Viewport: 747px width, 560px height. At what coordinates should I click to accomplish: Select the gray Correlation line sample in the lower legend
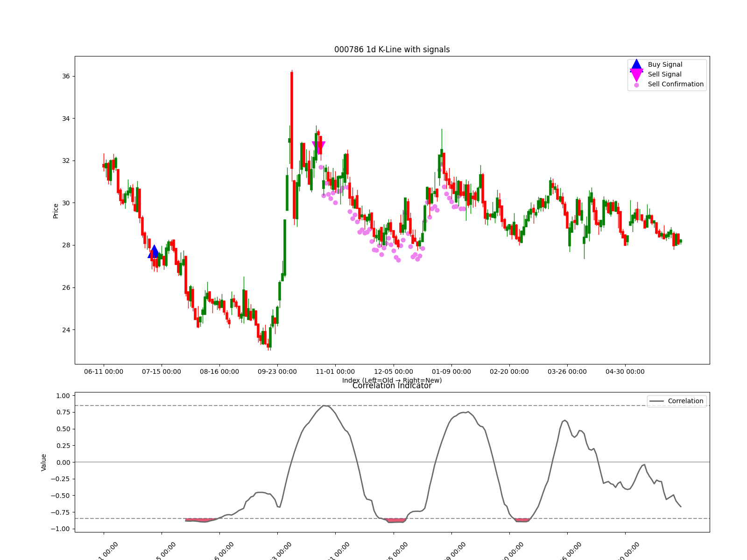click(656, 401)
